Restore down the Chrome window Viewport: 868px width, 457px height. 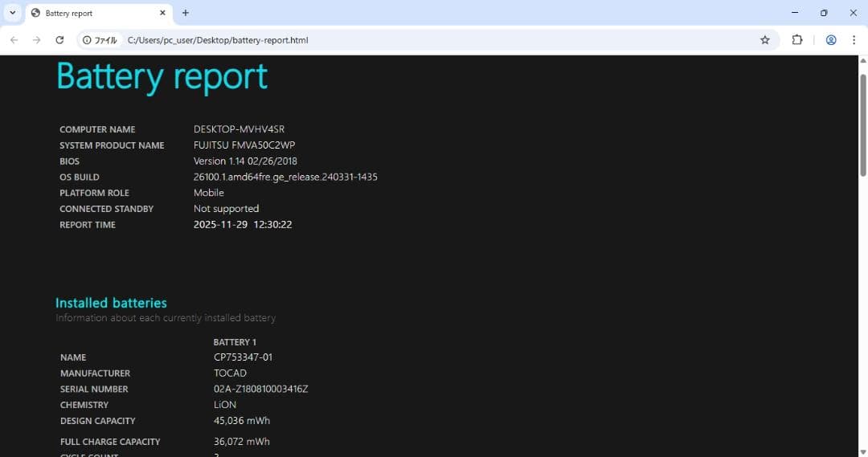point(824,13)
